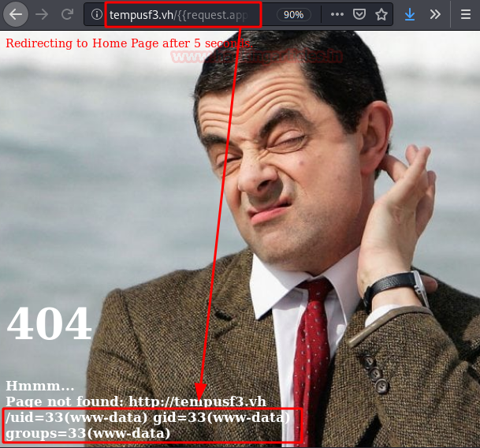
Task: Show site information icon
Action: (x=97, y=14)
